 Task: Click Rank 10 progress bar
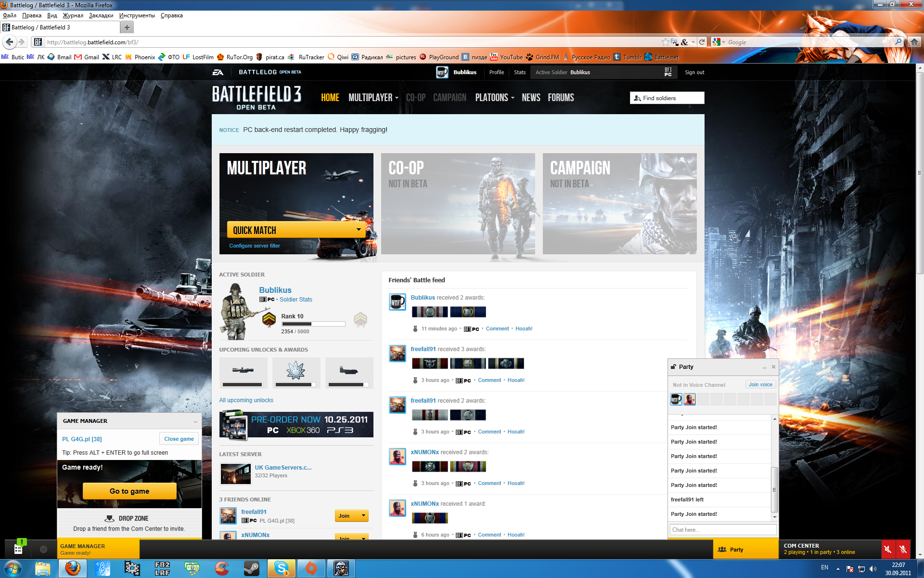coord(313,324)
